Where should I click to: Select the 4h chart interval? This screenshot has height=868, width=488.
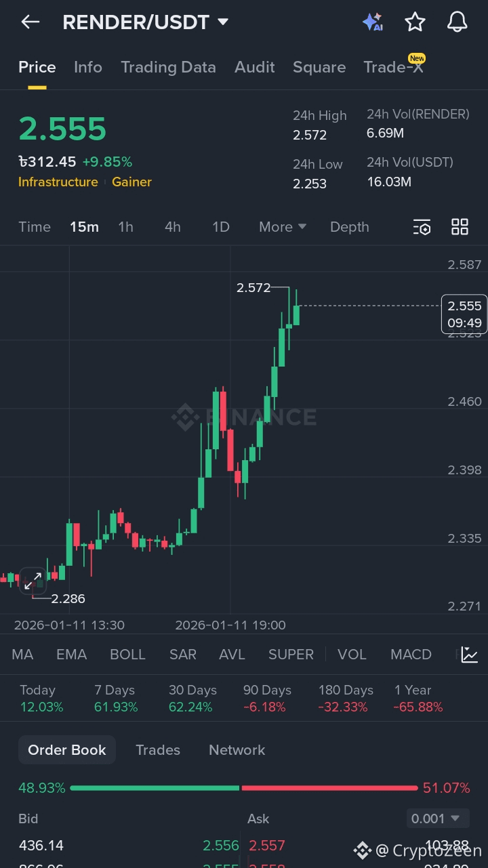(173, 227)
